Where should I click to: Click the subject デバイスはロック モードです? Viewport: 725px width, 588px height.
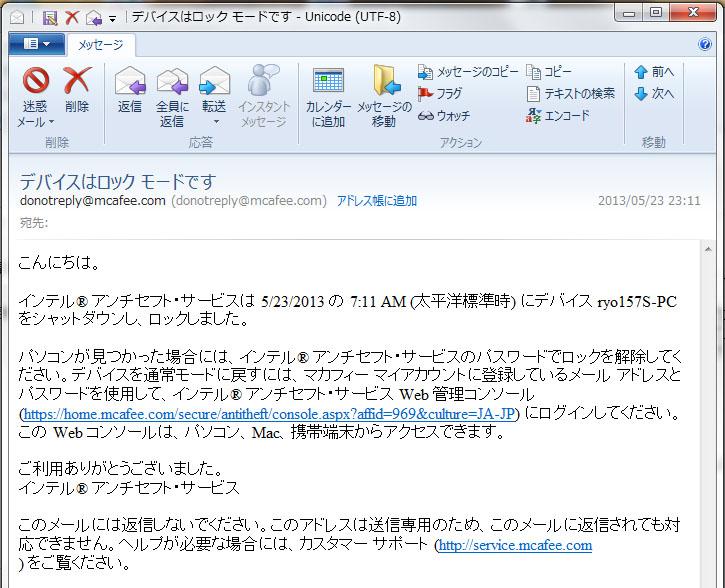(118, 182)
